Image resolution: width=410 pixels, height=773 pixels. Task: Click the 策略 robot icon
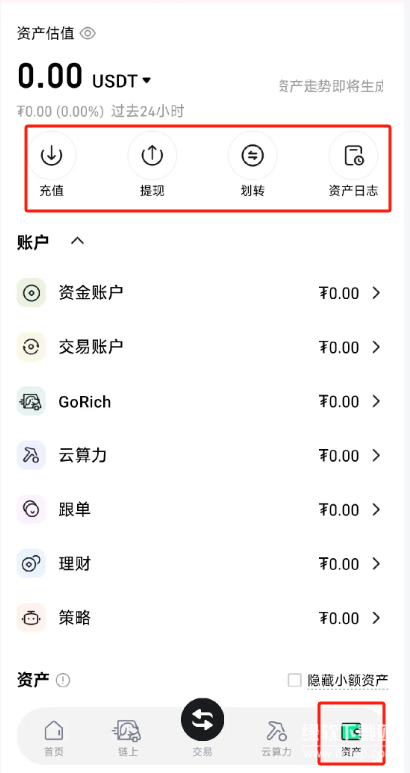(31, 618)
